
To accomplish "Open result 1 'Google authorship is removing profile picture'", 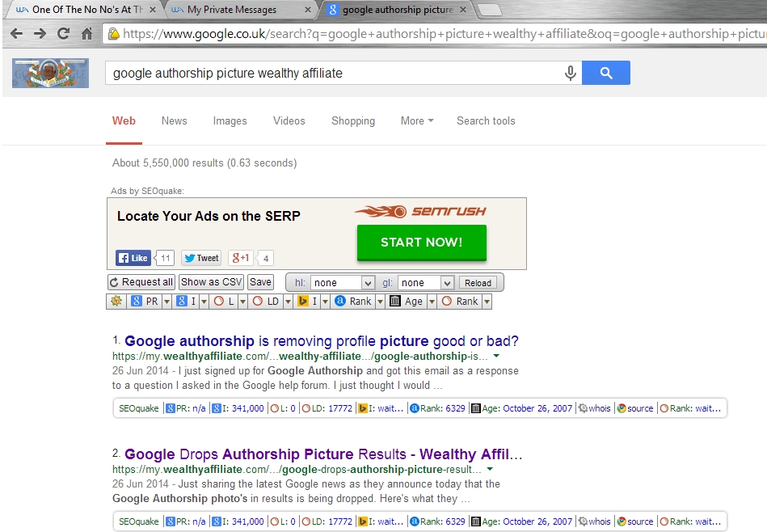I will (322, 341).
